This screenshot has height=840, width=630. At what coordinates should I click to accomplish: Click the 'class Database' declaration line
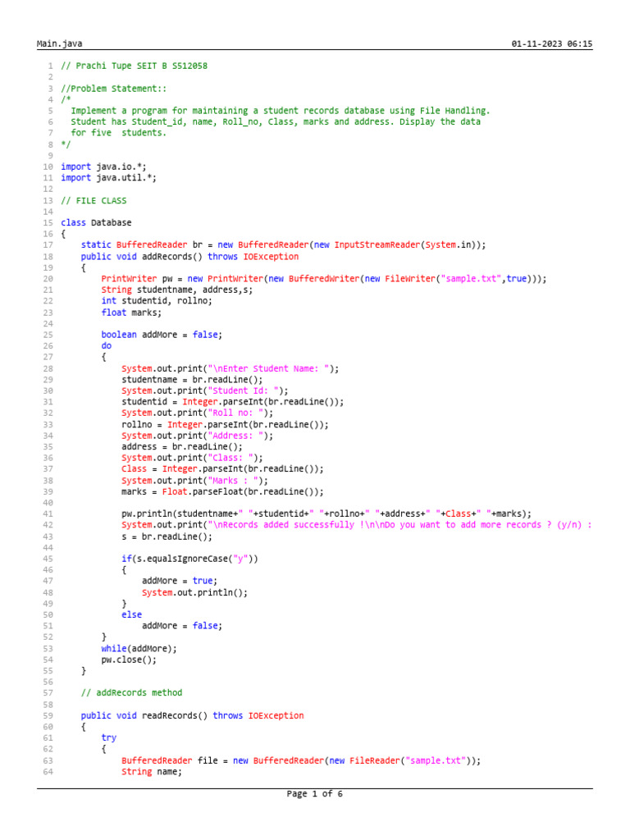96,222
